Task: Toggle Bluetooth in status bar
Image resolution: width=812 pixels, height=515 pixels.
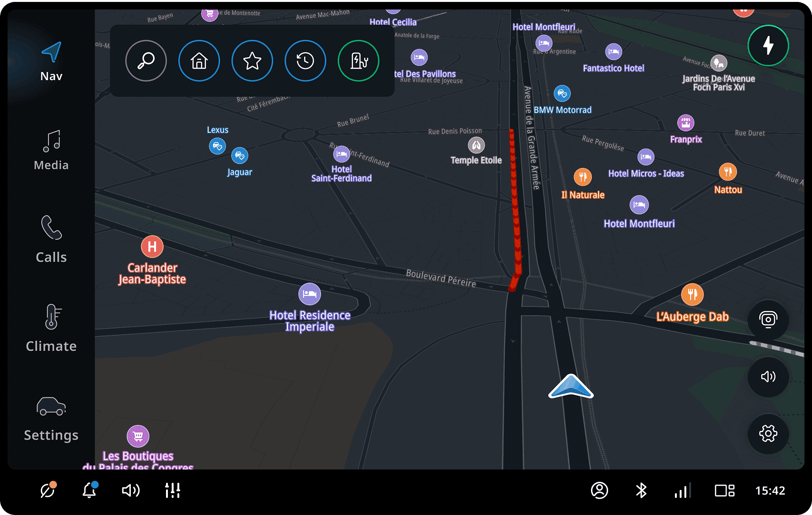Action: (x=641, y=490)
